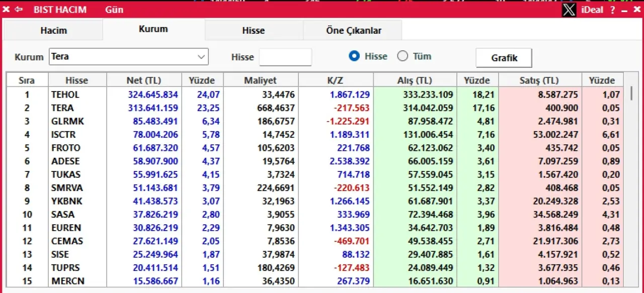644x293 pixels.
Task: Click the Hisse text input field
Action: point(285,57)
